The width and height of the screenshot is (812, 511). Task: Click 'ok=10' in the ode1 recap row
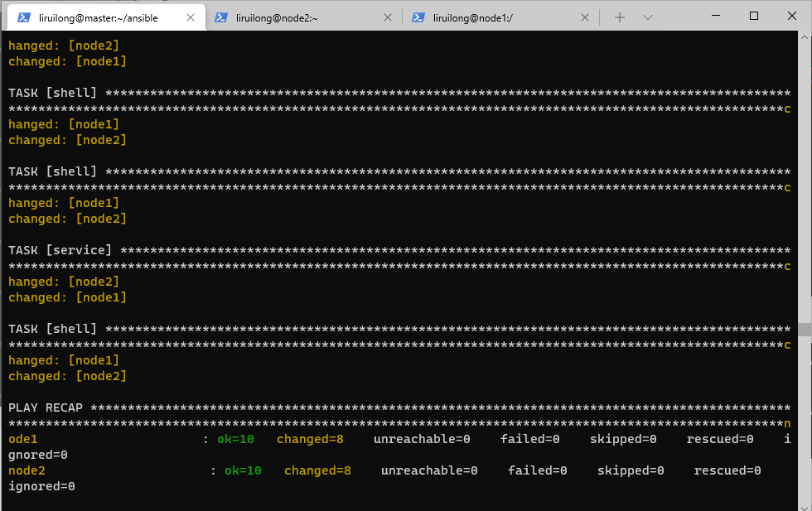[235, 439]
